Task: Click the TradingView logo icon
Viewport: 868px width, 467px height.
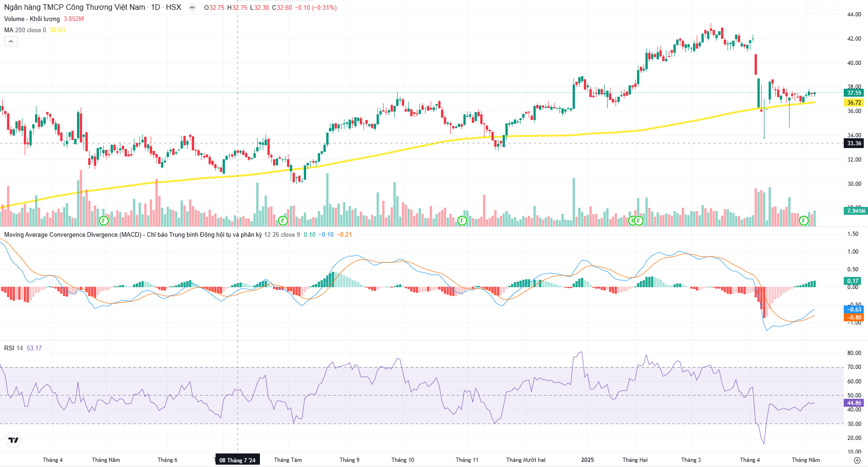Action: (x=14, y=440)
